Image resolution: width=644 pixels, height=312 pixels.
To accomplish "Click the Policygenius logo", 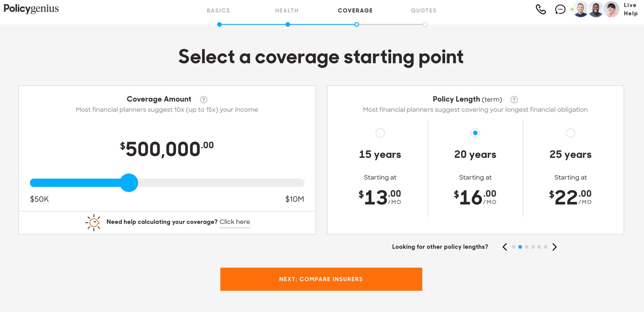I will [x=31, y=9].
